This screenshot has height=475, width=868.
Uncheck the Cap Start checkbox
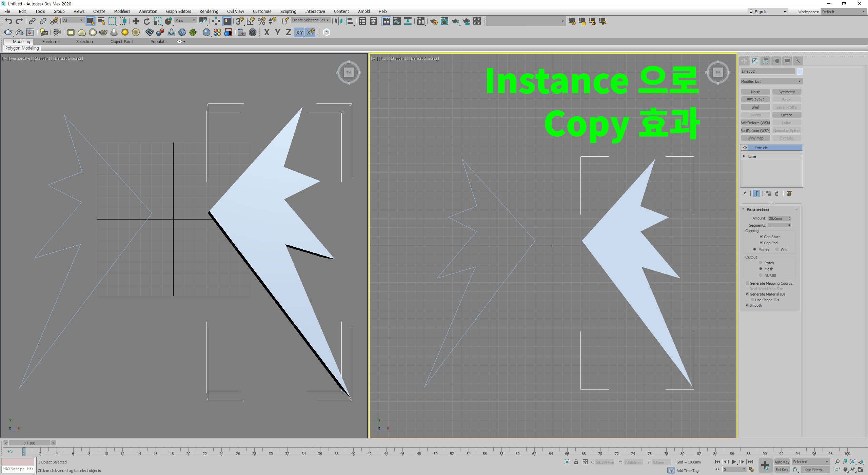click(x=762, y=237)
